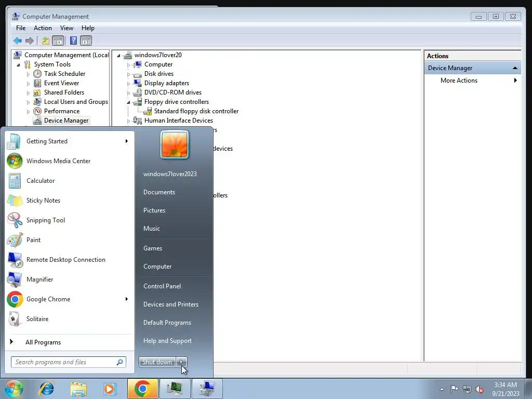Click the Start orb button
Viewport: 532px width, 399px height.
coord(14,389)
